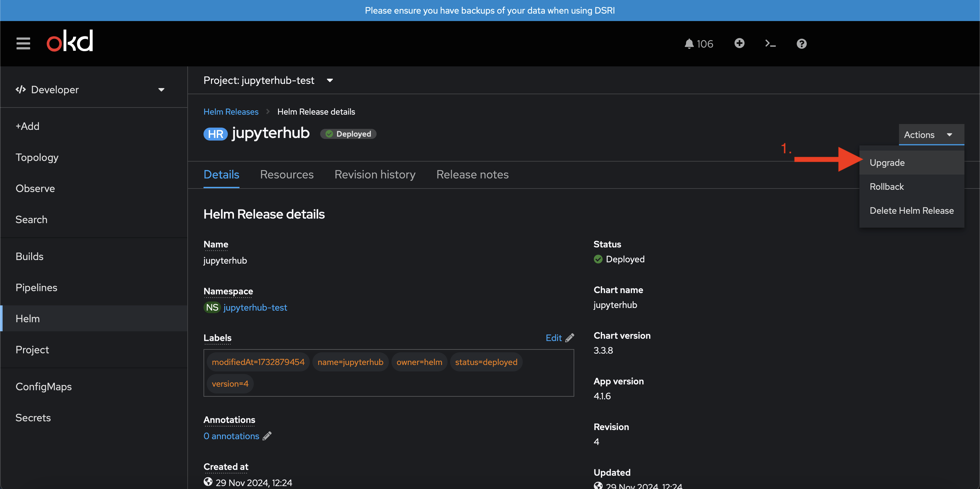Screen dimensions: 980x489
Task: Click the green check icon under Status
Action: (x=598, y=259)
